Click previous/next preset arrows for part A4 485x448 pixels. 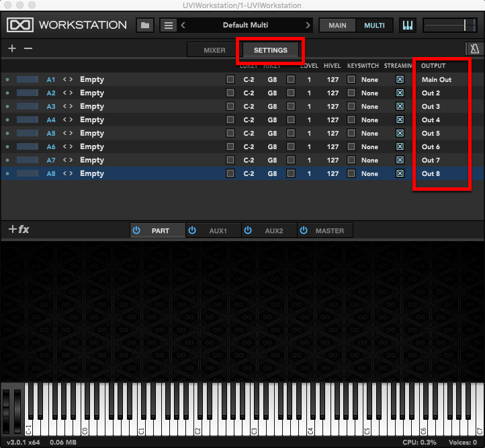pyautogui.click(x=68, y=120)
